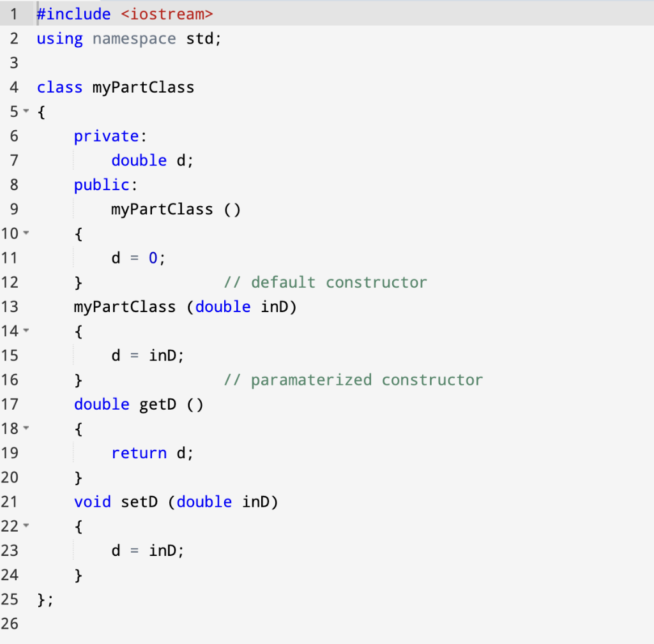Click the return d statement on line 19

tap(152, 453)
